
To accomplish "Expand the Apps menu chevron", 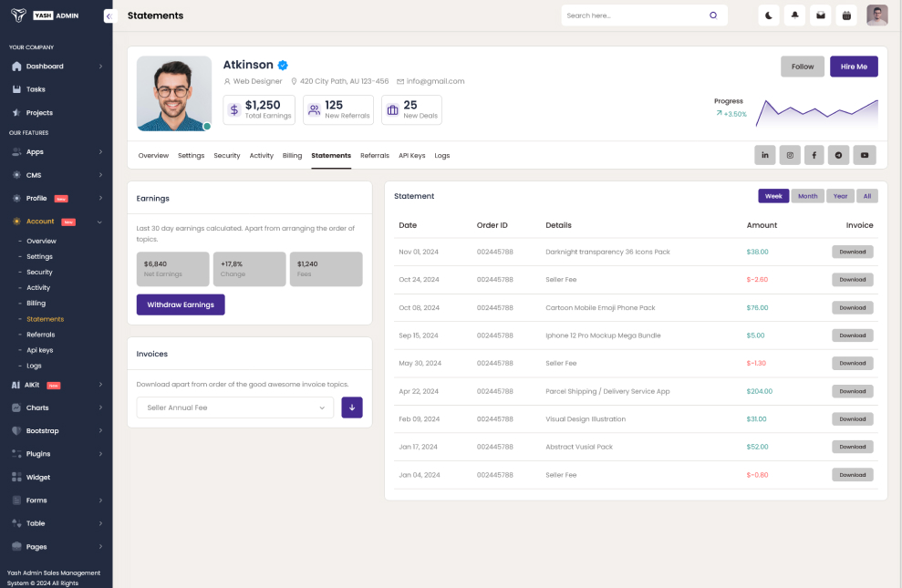I will pos(100,151).
